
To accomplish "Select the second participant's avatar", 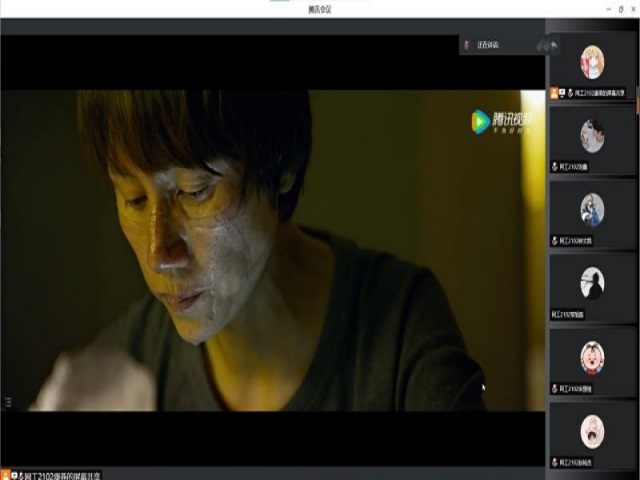I will (592, 136).
